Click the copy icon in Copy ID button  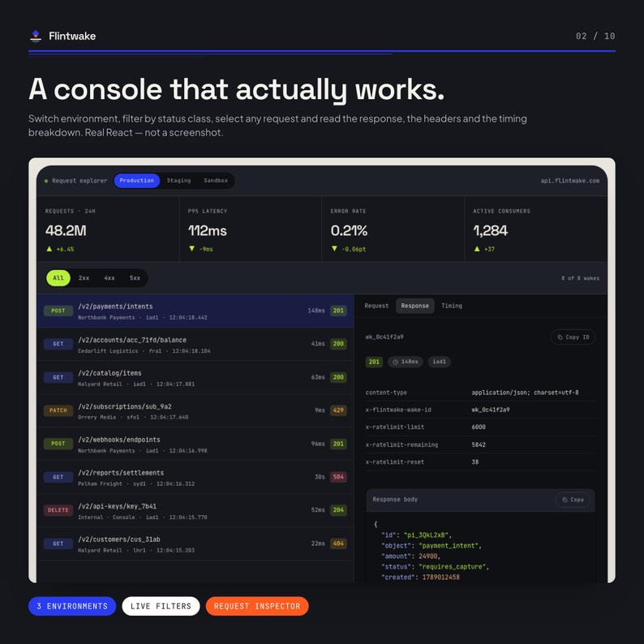(560, 337)
